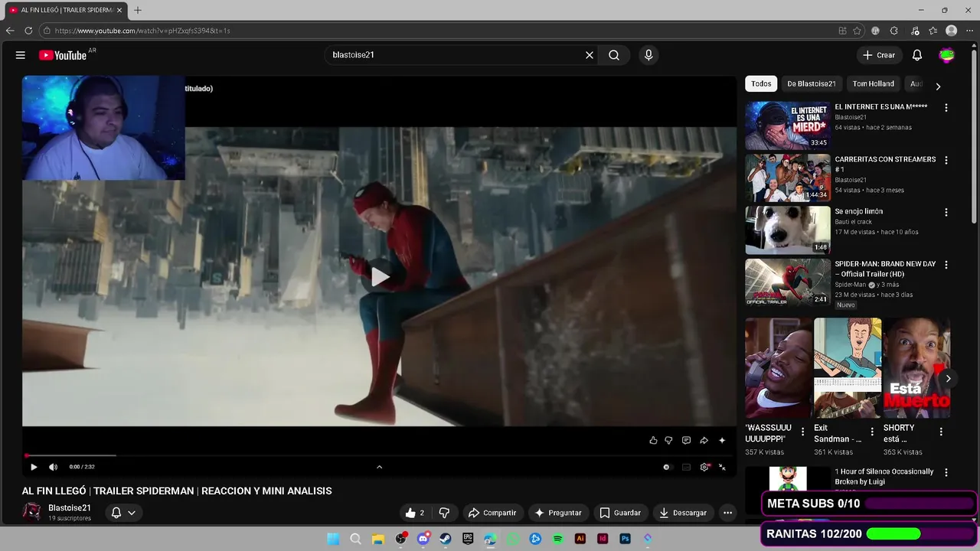Launch Steam from the taskbar

tap(446, 539)
